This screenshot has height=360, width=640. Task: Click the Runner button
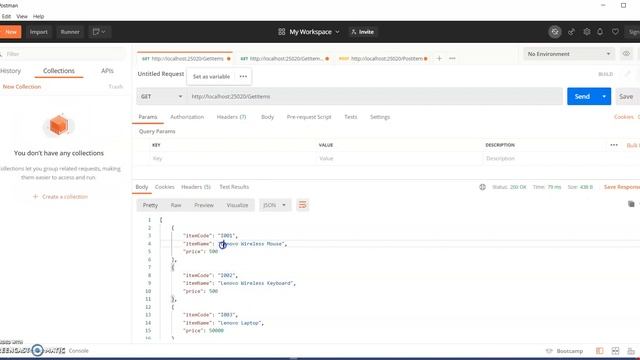[x=70, y=32]
